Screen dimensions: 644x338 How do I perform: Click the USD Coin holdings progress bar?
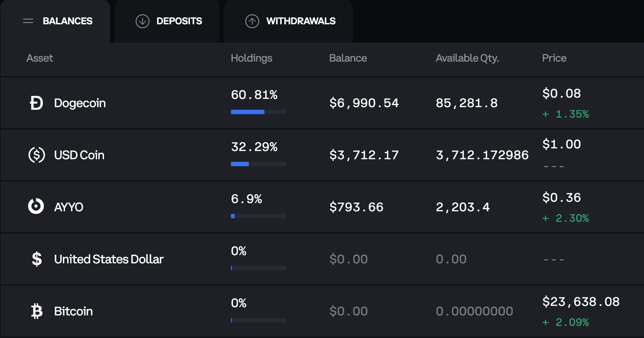point(258,164)
